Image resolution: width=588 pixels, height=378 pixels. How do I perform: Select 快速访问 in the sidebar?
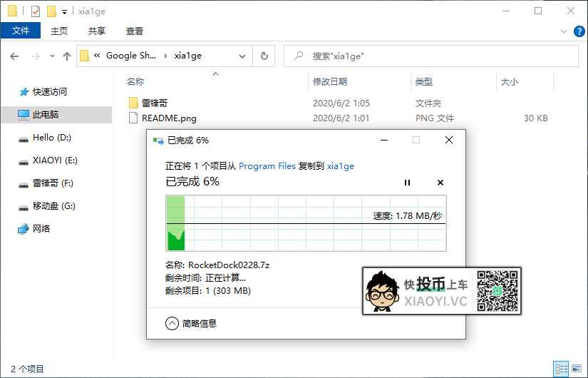click(x=49, y=91)
